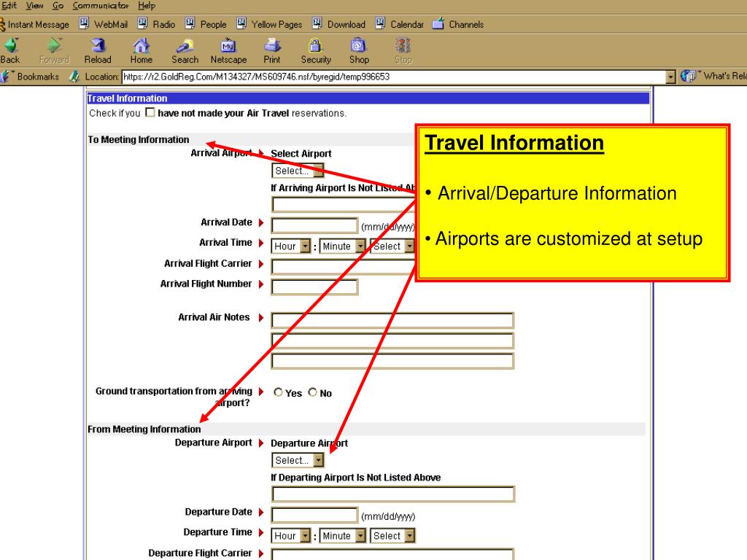The image size is (747, 560).
Task: Open the Arrival Time Hour dropdown
Action: click(291, 246)
